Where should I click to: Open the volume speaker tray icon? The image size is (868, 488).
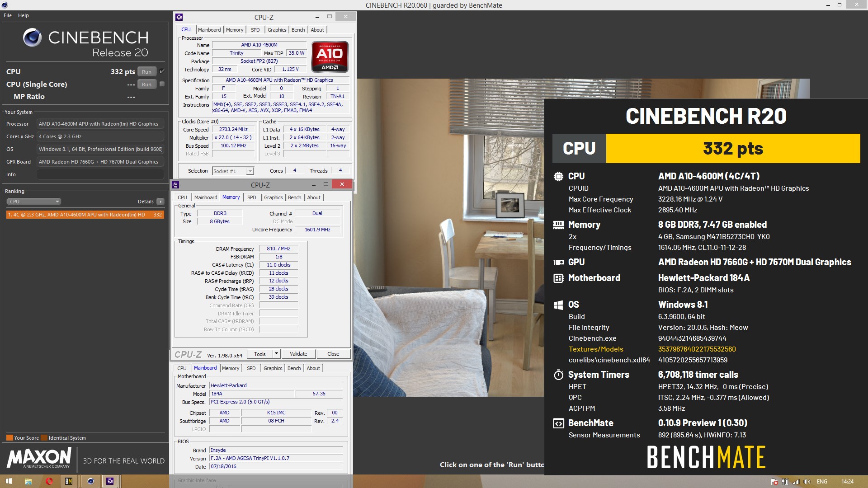807,482
